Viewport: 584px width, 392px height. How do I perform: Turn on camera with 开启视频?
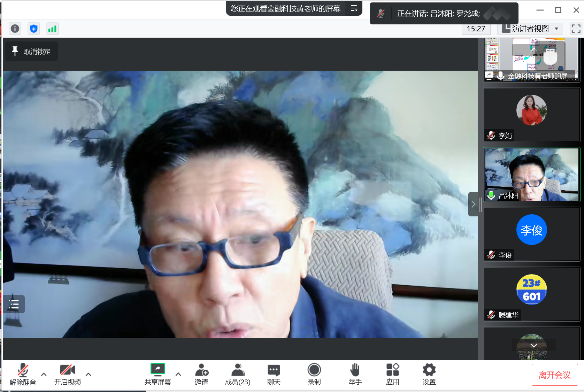pyautogui.click(x=67, y=374)
